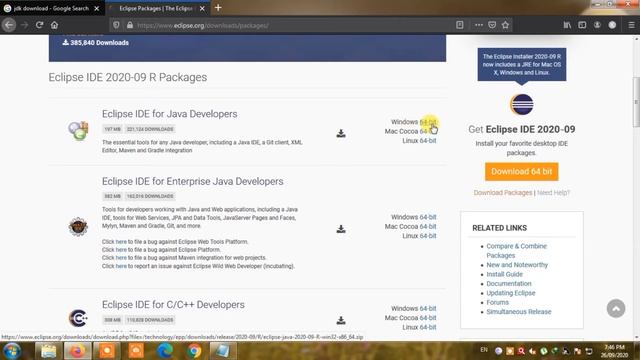Click the Enterprise Java Developers package icon
The image size is (640, 360).
[78, 227]
